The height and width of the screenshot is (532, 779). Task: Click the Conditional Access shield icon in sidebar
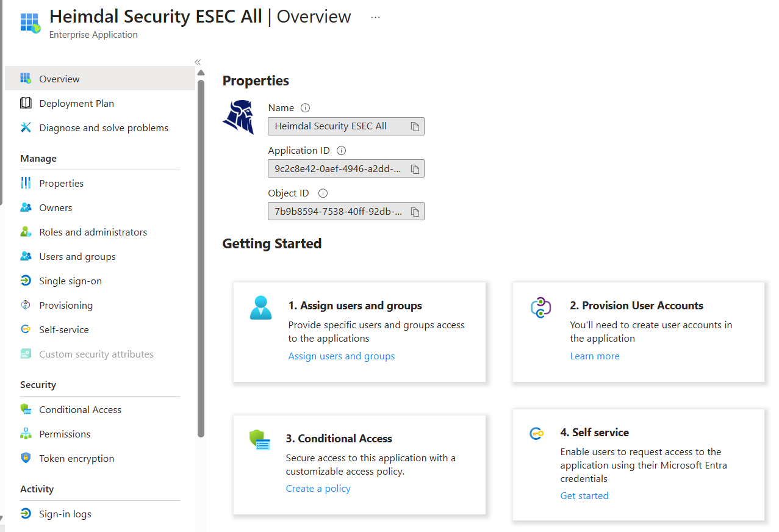[x=26, y=409]
